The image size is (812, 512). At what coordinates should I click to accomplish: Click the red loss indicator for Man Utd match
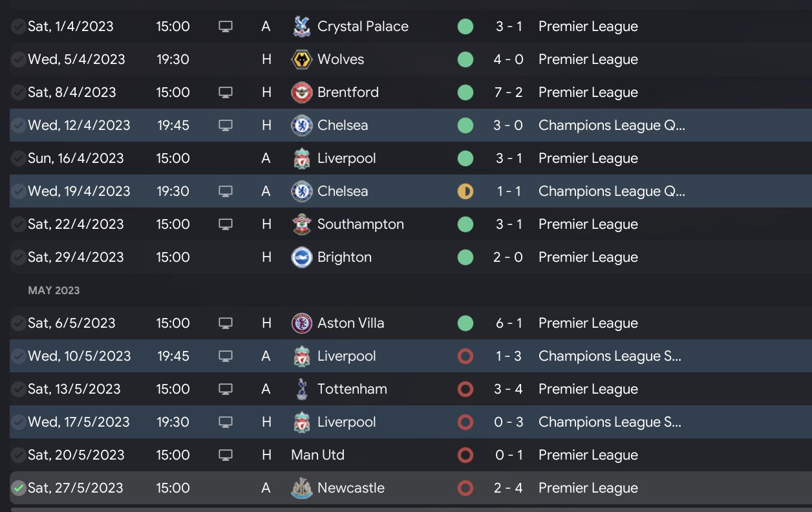point(465,455)
